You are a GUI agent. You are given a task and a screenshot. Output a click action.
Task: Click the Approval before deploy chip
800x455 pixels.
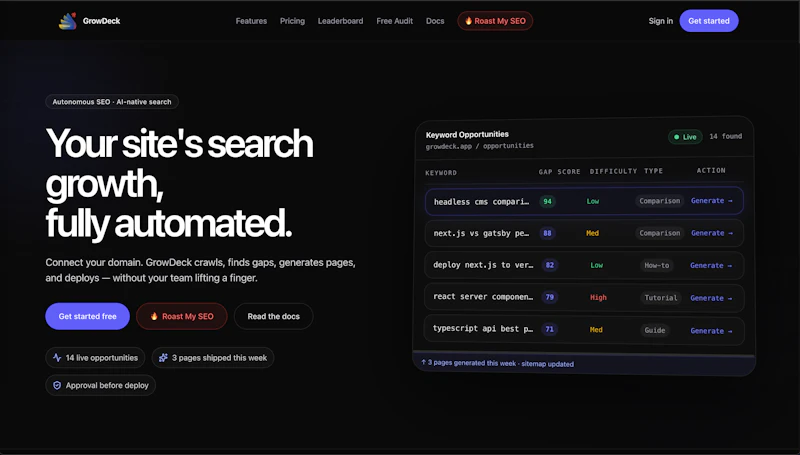[101, 386]
